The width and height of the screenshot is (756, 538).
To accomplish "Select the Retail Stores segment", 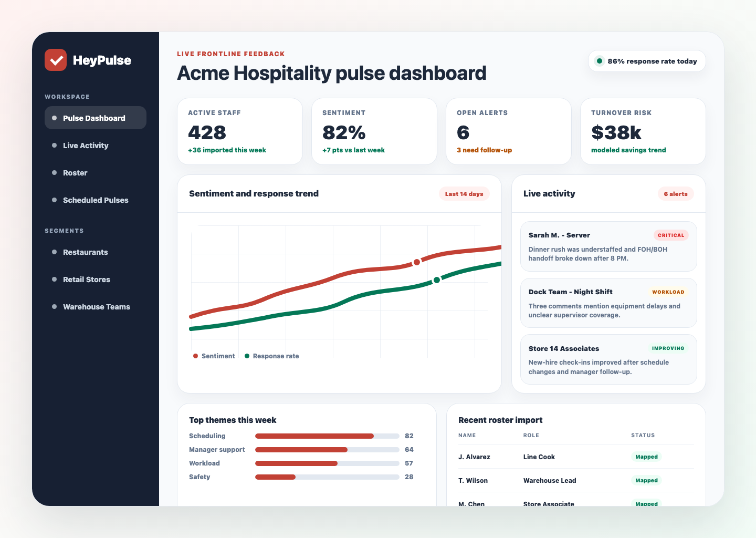I will pos(96,280).
